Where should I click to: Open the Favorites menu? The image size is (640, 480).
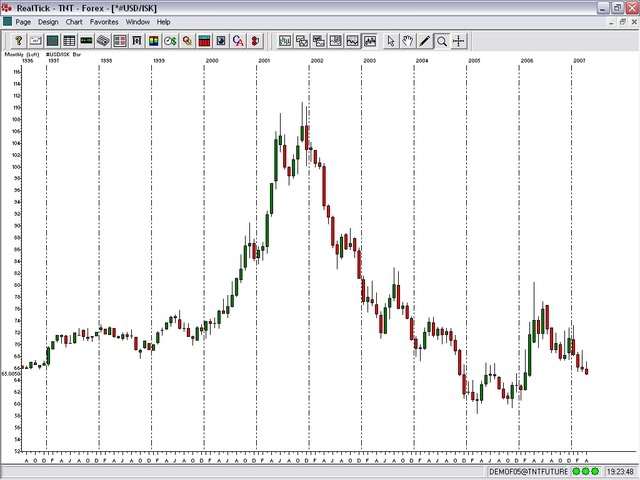tap(104, 22)
